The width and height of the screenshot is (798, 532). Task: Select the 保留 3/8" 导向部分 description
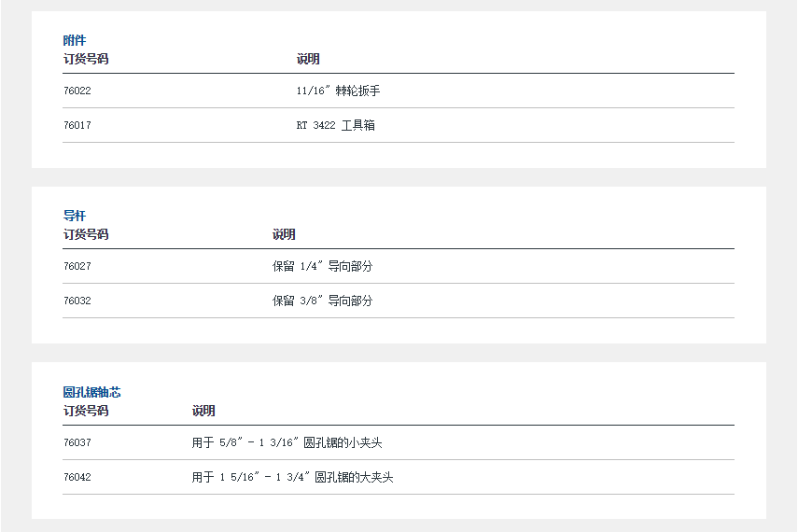pos(322,301)
